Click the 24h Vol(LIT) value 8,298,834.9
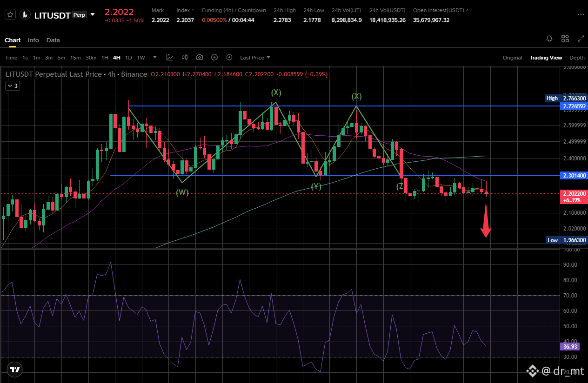 click(347, 20)
